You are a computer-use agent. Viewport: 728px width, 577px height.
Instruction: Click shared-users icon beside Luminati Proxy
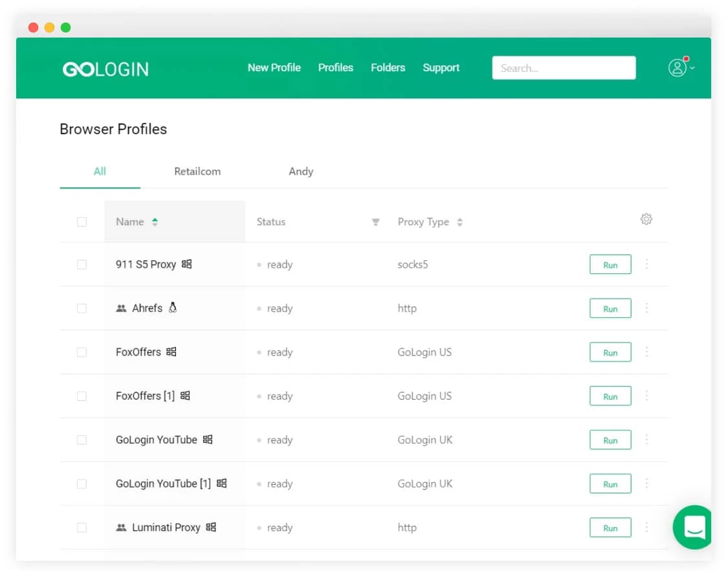[121, 527]
